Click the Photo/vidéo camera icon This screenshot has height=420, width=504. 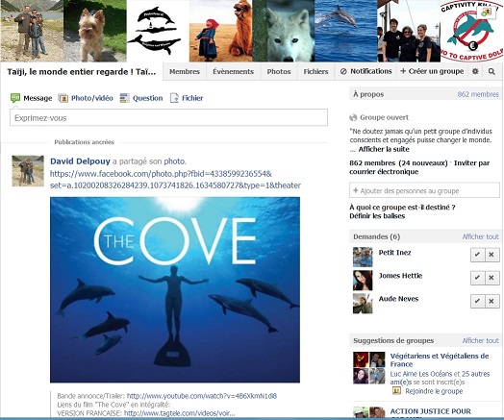(x=63, y=98)
